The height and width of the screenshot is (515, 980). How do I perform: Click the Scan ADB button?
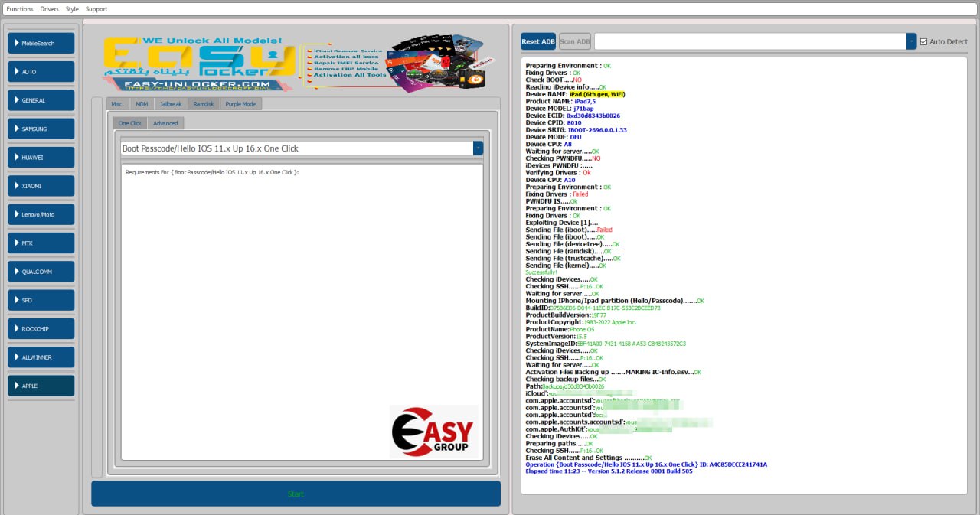point(575,41)
